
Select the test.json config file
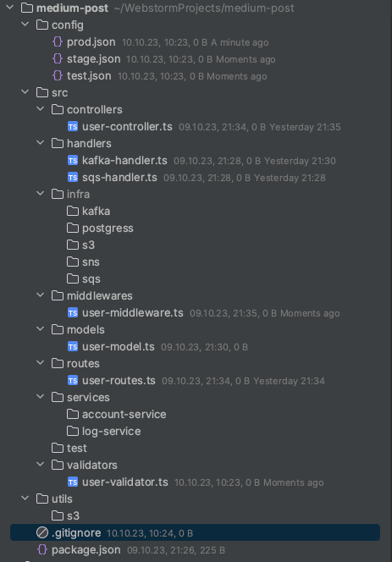click(89, 76)
